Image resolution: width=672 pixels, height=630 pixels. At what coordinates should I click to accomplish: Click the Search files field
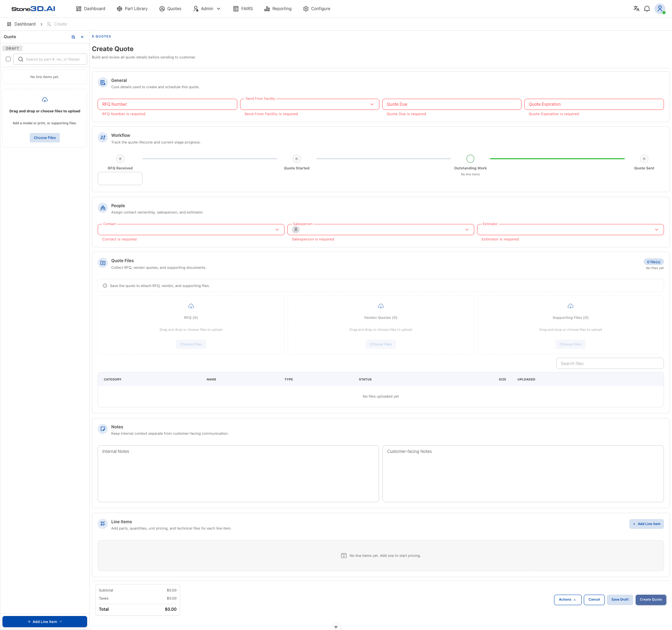pyautogui.click(x=610, y=363)
